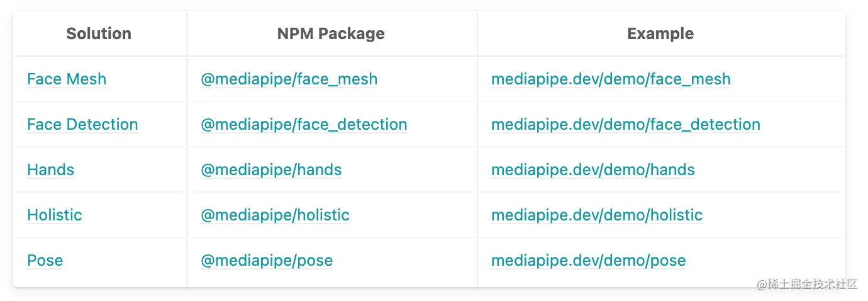Screen dimensions: 868x301
Task: Open the @mediapipe/face_detection NPM package
Action: pos(304,125)
